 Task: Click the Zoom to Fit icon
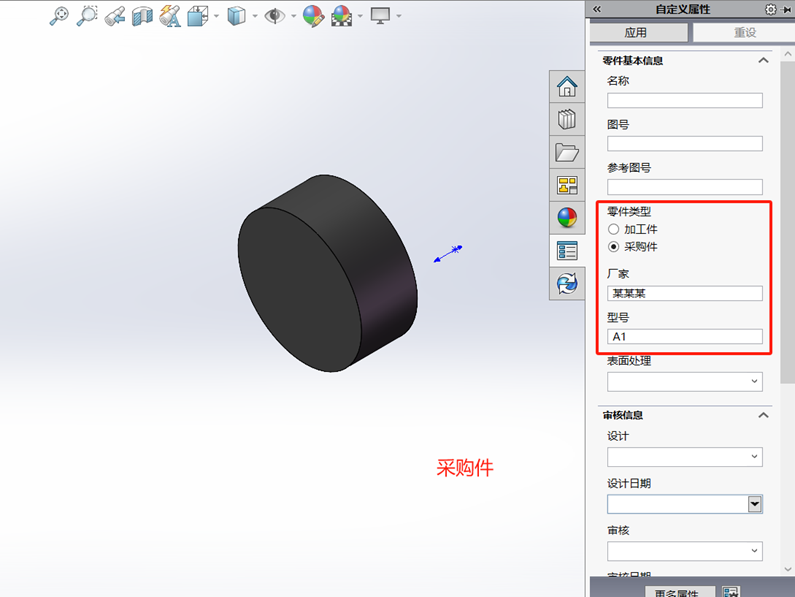click(60, 15)
